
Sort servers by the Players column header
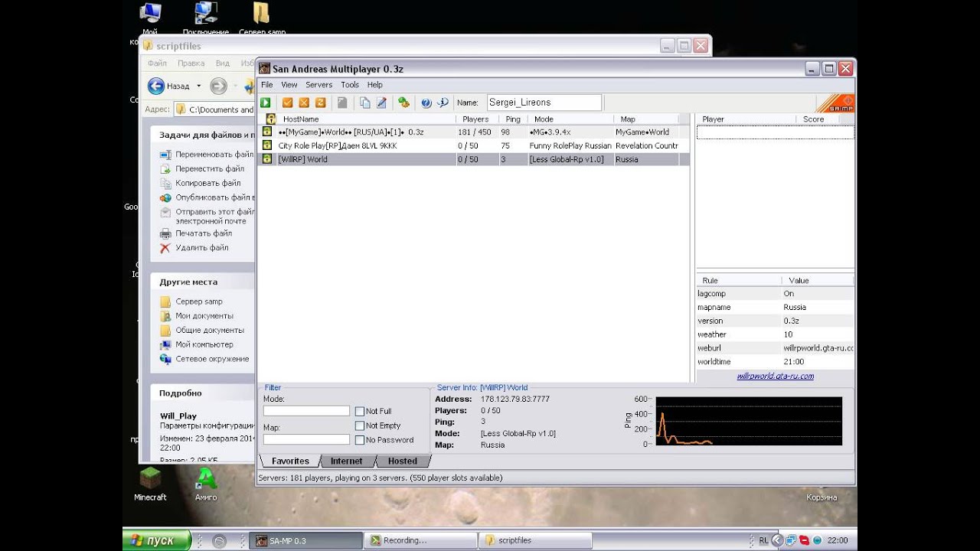point(479,119)
